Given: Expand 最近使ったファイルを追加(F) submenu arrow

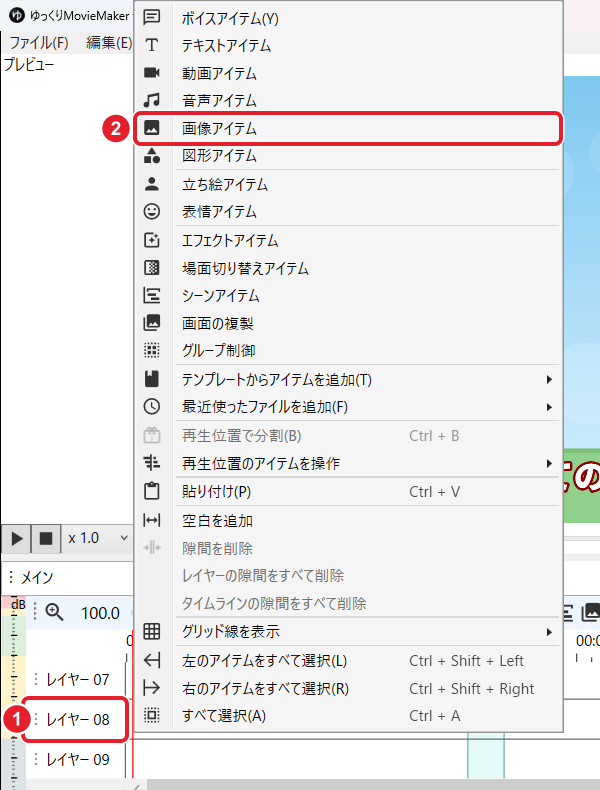Looking at the screenshot, I should click(x=549, y=407).
